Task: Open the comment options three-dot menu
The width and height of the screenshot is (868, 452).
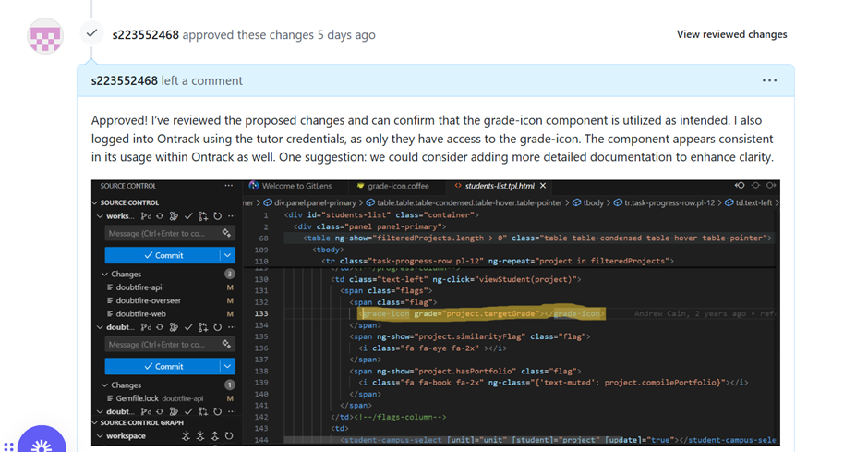Action: [769, 80]
